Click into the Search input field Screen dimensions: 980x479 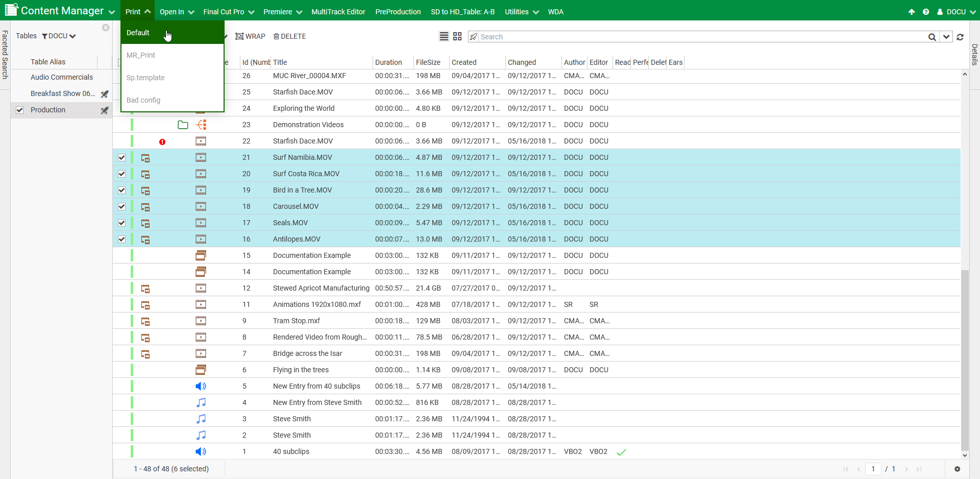[x=702, y=37]
